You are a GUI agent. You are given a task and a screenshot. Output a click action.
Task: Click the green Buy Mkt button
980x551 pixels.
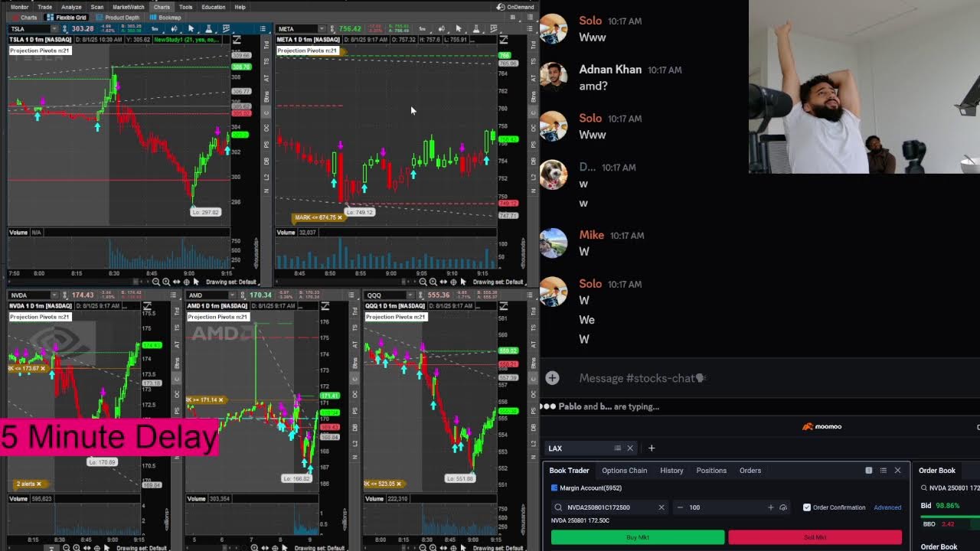tap(638, 537)
